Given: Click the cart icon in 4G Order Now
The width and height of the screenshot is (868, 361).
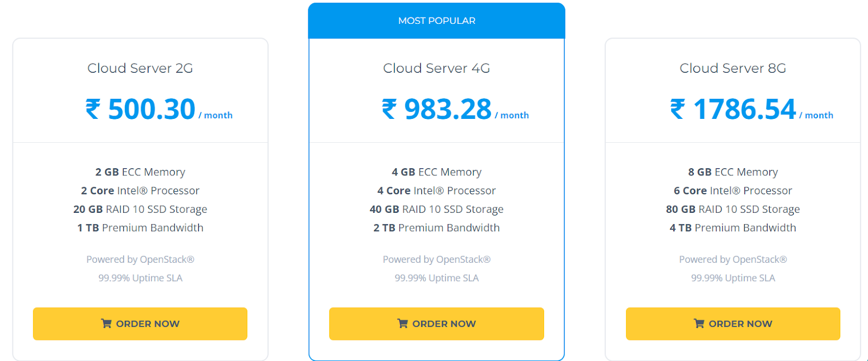Looking at the screenshot, I should tap(403, 324).
